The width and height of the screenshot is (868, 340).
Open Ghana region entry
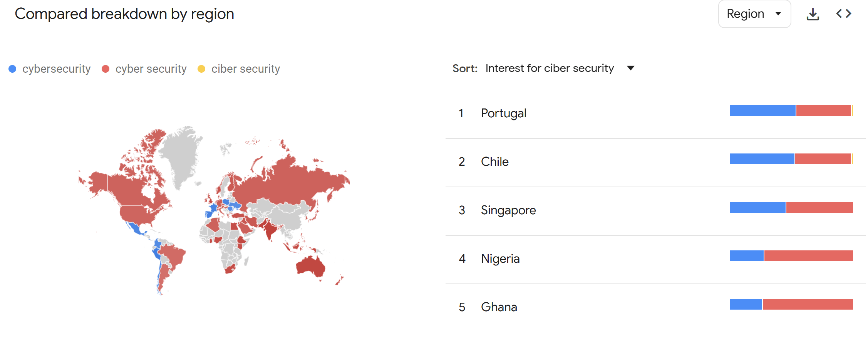[499, 307]
